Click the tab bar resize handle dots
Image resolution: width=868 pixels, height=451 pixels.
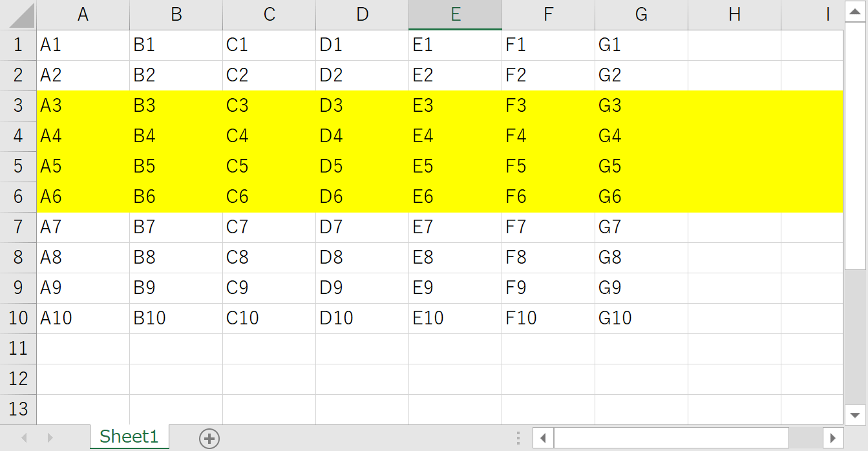point(518,439)
